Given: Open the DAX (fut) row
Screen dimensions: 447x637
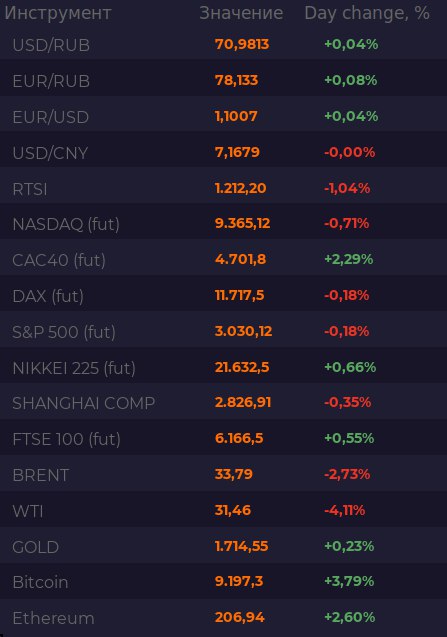Looking at the screenshot, I should 224,296.
